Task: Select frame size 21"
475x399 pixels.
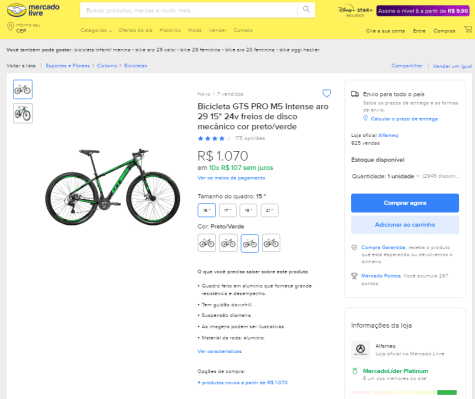Action: [x=269, y=210]
